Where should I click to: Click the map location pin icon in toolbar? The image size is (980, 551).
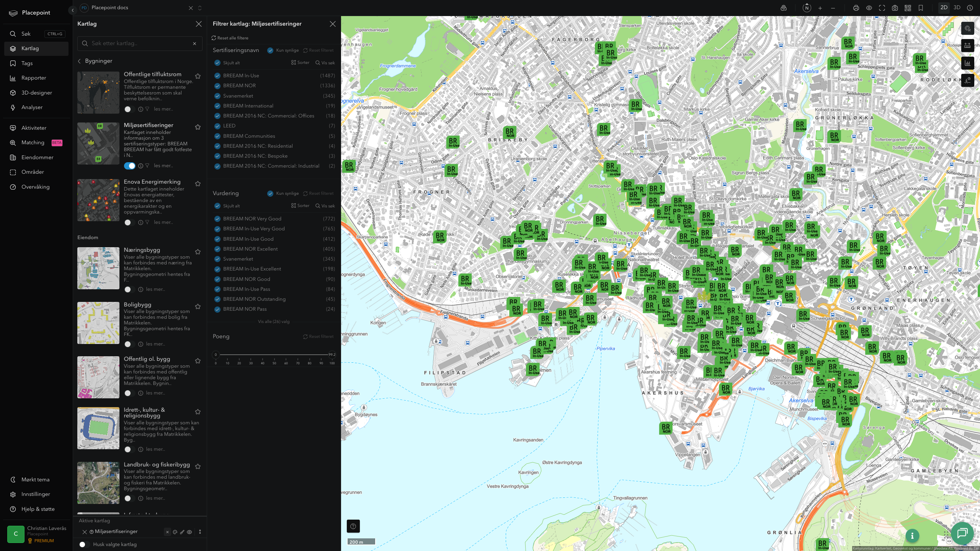tap(784, 8)
